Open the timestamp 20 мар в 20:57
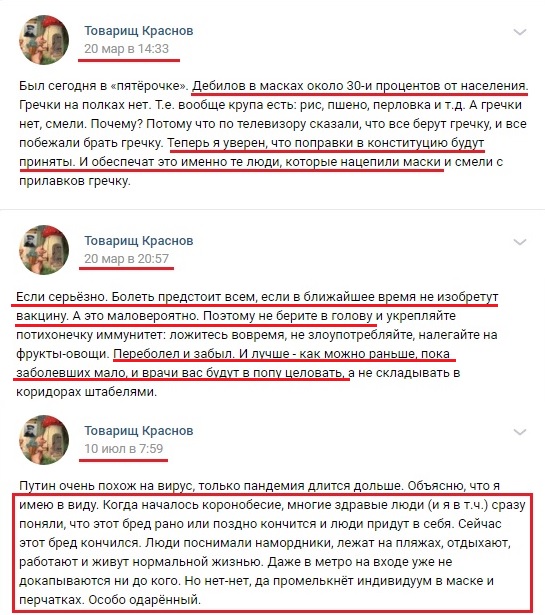This screenshot has width=545, height=615. click(126, 259)
